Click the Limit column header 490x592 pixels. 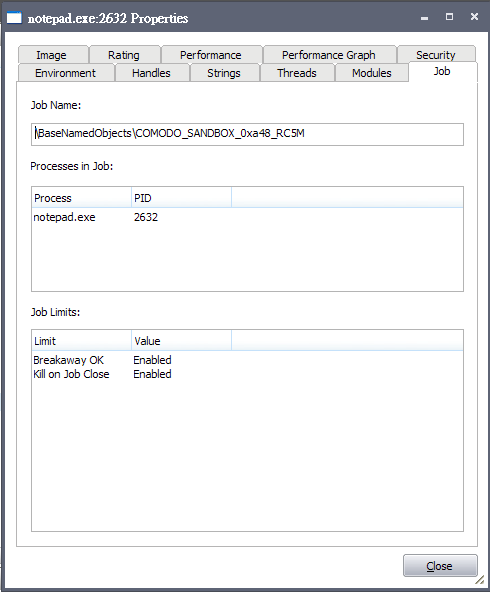(82, 341)
